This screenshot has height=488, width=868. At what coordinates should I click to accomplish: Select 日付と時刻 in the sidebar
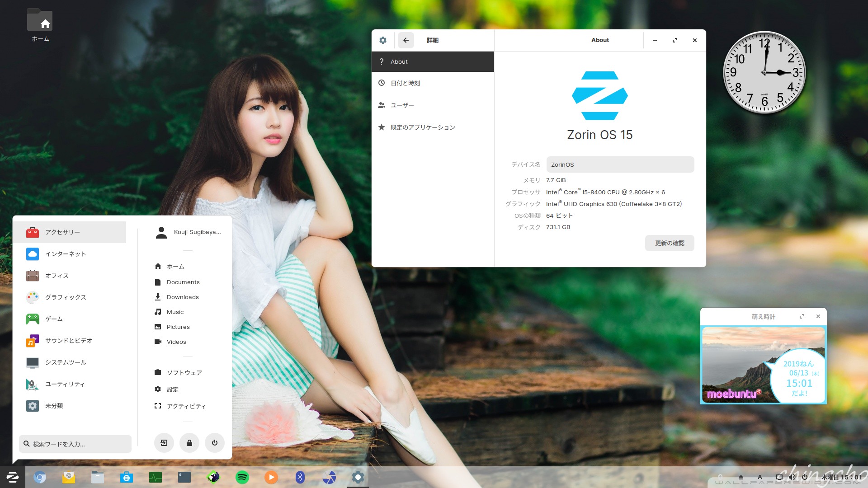pyautogui.click(x=433, y=83)
